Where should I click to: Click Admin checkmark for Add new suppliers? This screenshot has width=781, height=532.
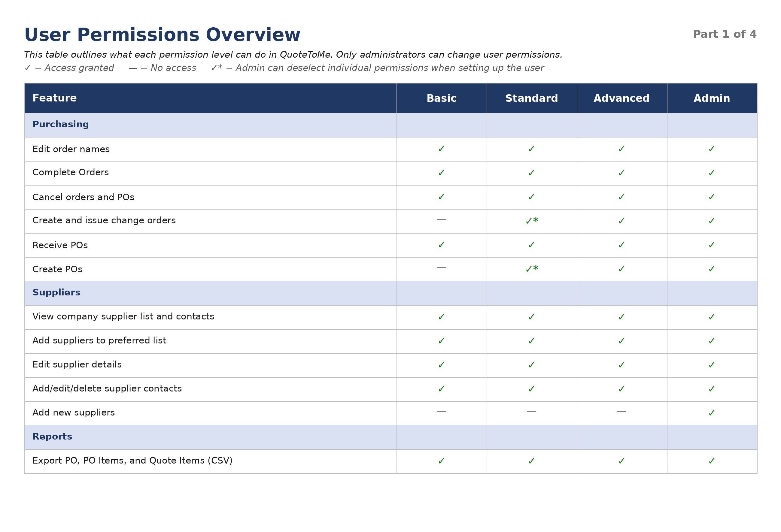pos(711,413)
